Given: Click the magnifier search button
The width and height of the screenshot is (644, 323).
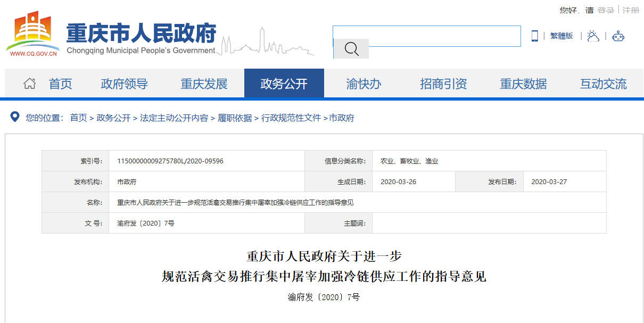Looking at the screenshot, I should click(x=351, y=49).
